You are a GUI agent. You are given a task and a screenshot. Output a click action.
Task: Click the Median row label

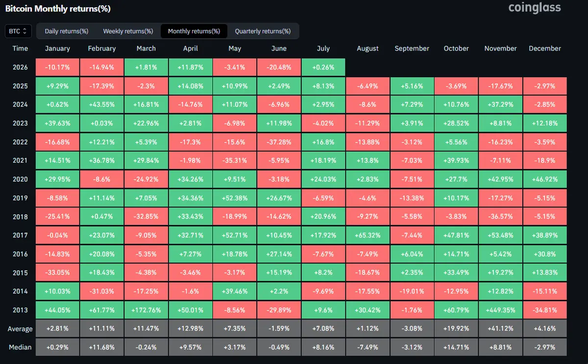(20, 347)
